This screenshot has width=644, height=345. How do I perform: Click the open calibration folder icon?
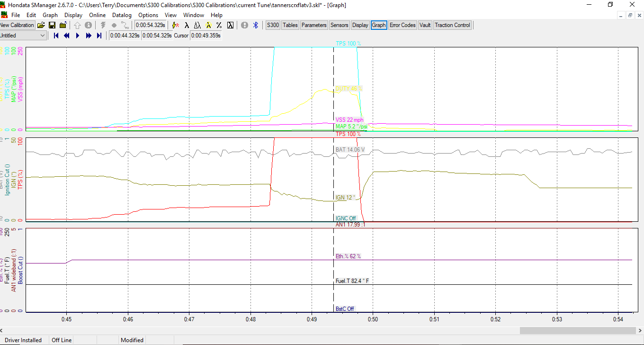[41, 25]
